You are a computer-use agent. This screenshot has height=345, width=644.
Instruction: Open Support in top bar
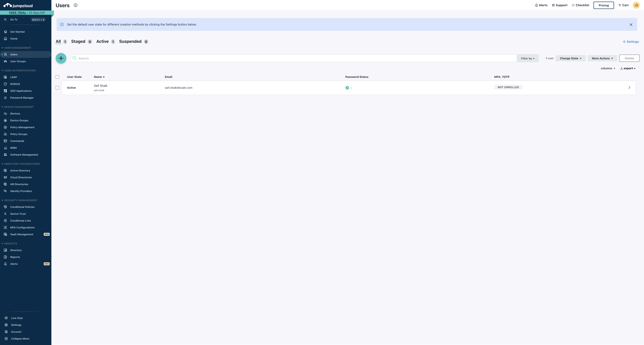pyautogui.click(x=560, y=5)
